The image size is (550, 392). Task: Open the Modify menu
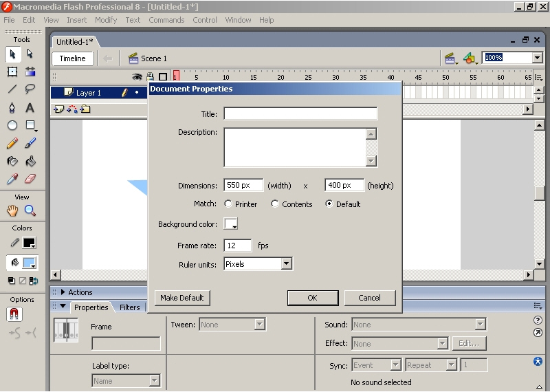point(106,20)
